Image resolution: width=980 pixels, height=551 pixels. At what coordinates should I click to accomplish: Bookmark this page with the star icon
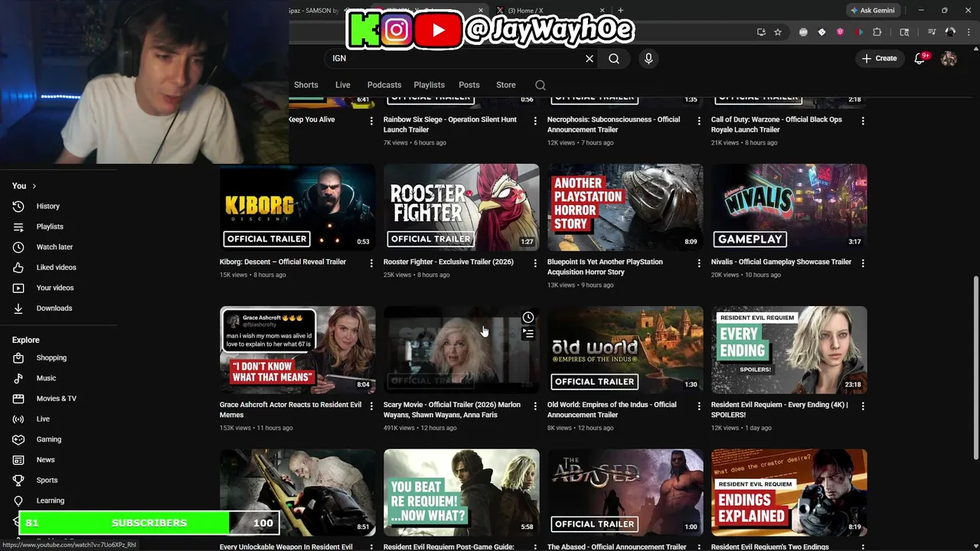pos(778,32)
